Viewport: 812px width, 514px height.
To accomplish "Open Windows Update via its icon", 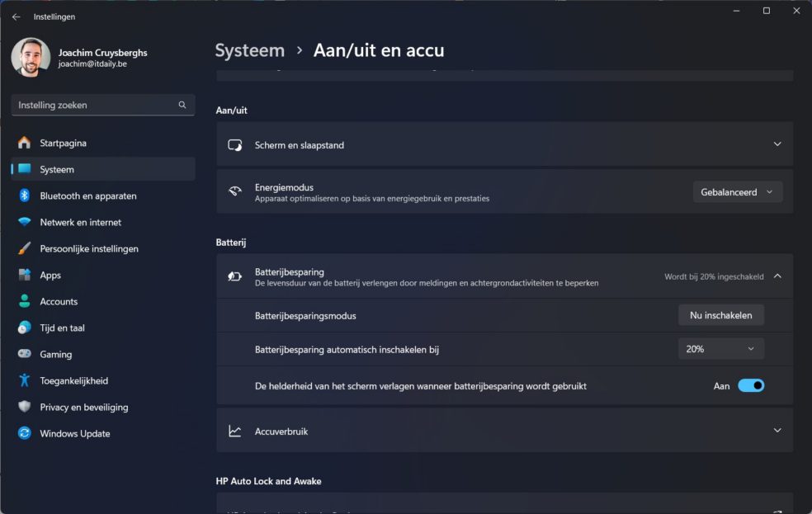I will [25, 433].
